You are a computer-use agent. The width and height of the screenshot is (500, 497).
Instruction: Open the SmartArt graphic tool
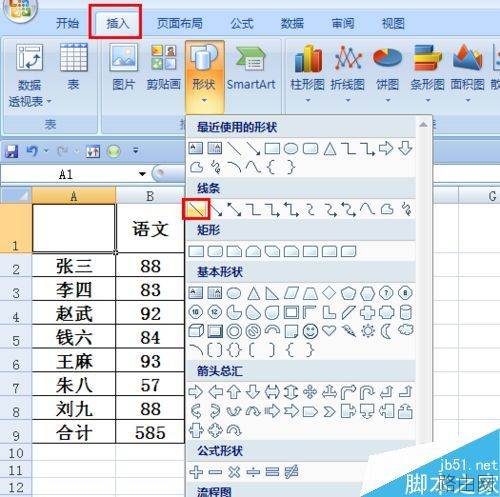pyautogui.click(x=251, y=68)
